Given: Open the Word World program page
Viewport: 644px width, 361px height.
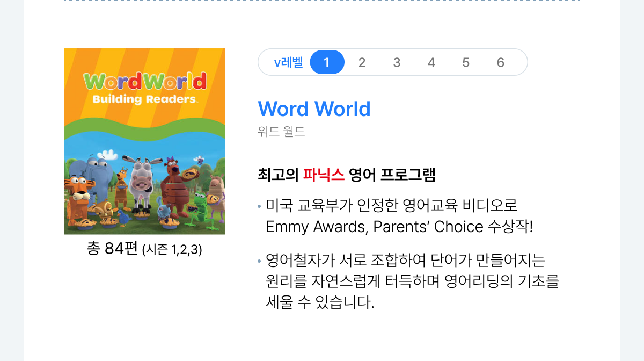Looking at the screenshot, I should tap(314, 109).
